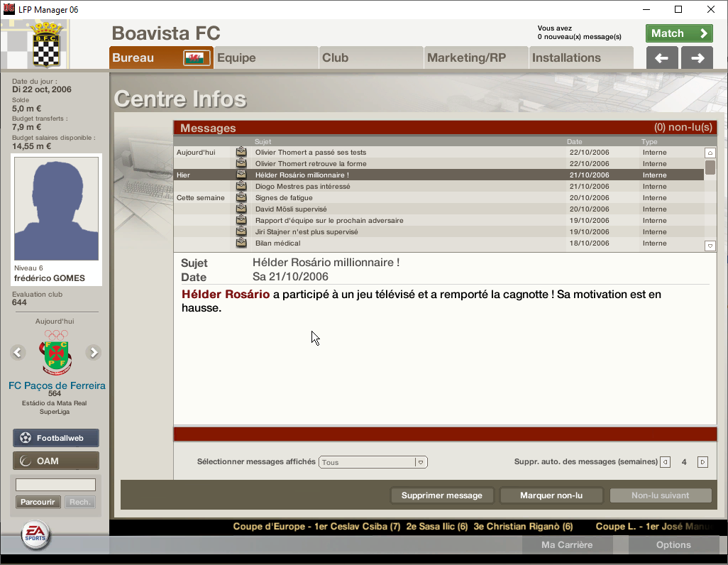This screenshot has height=565, width=728.
Task: Click the LFP Manager 06 title bar icon
Action: pos(9,9)
